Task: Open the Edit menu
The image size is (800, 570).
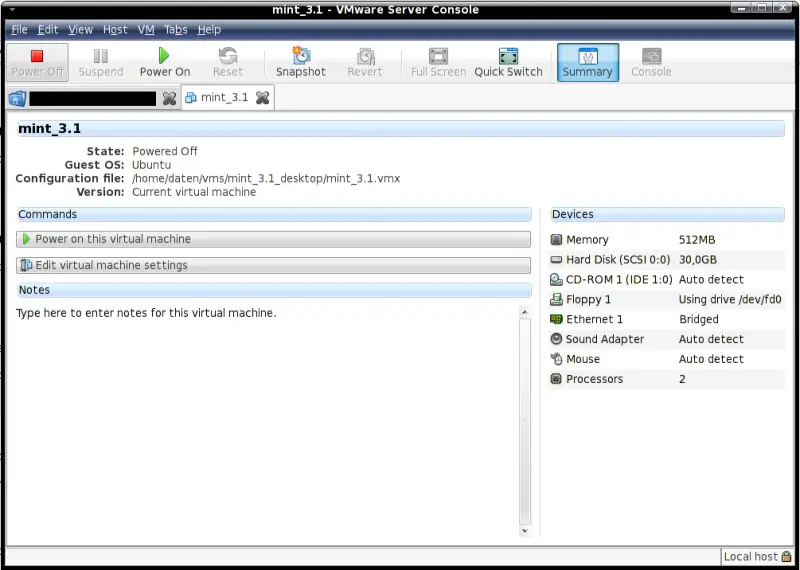Action: [47, 30]
